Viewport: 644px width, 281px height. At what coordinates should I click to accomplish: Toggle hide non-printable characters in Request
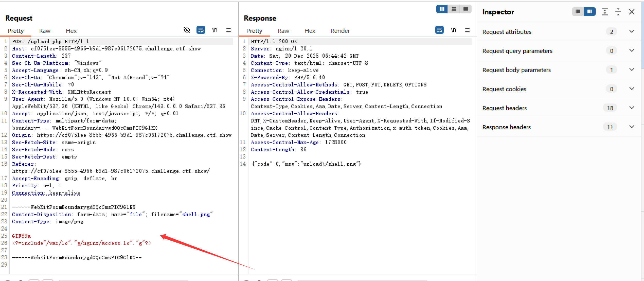(x=187, y=30)
